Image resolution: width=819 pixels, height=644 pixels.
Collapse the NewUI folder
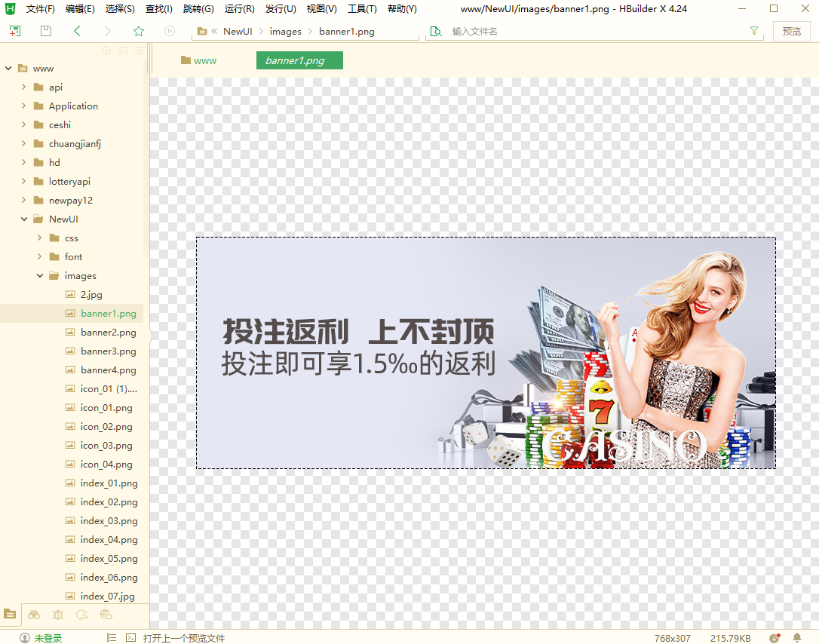(24, 219)
